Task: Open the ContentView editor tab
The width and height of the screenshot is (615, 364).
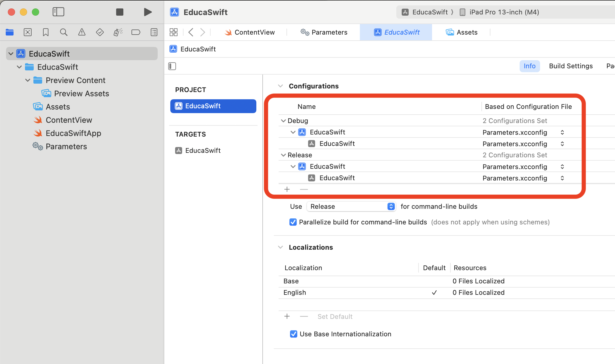Action: [x=249, y=32]
